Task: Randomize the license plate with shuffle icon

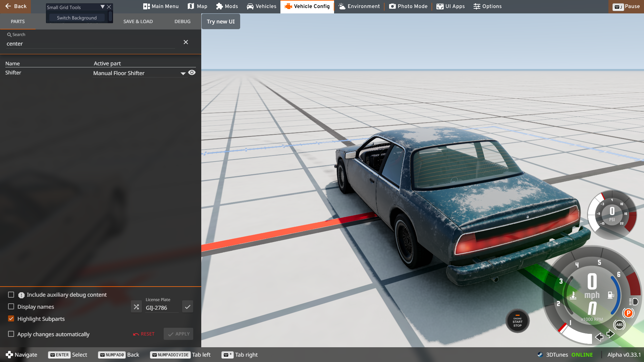Action: pyautogui.click(x=136, y=307)
